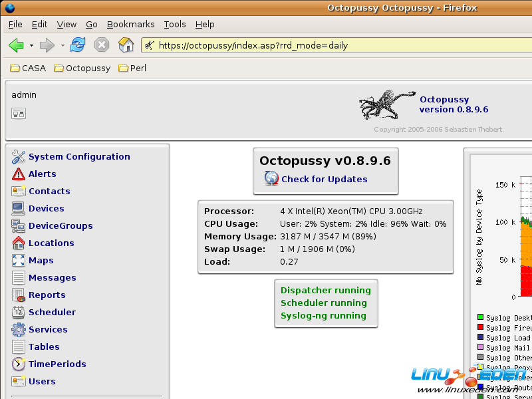Expand the Back button history dropdown arrow
This screenshot has width=532, height=399.
(31, 46)
